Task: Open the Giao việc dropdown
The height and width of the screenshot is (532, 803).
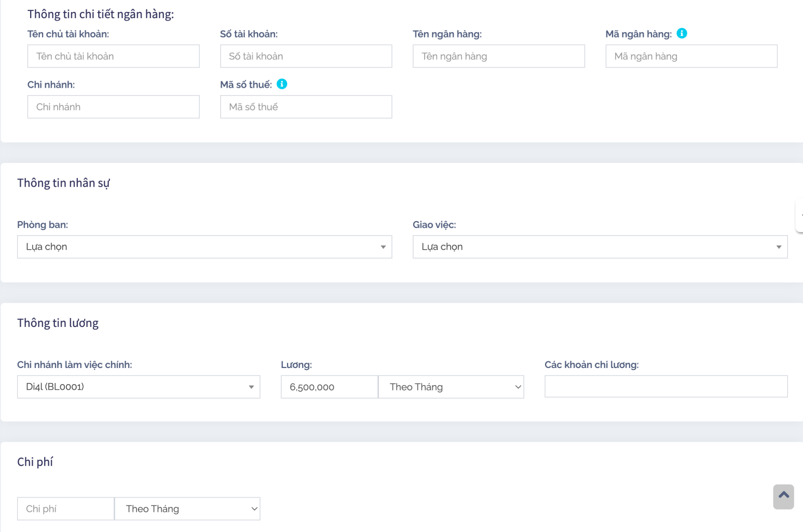Action: [x=599, y=247]
